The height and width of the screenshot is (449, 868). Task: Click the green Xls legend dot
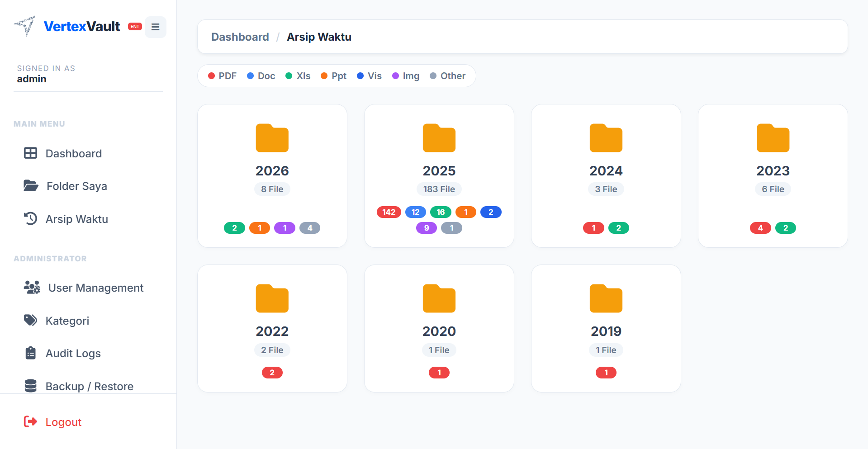tap(289, 76)
